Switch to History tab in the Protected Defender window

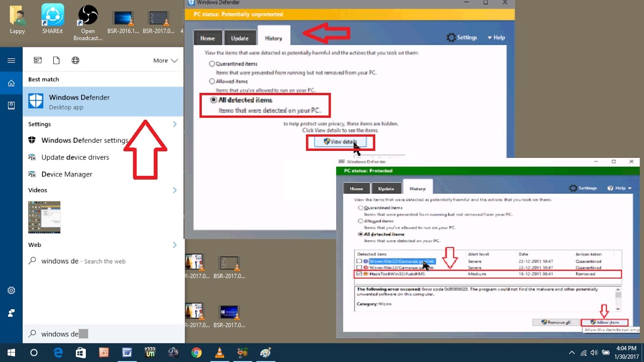(x=418, y=188)
